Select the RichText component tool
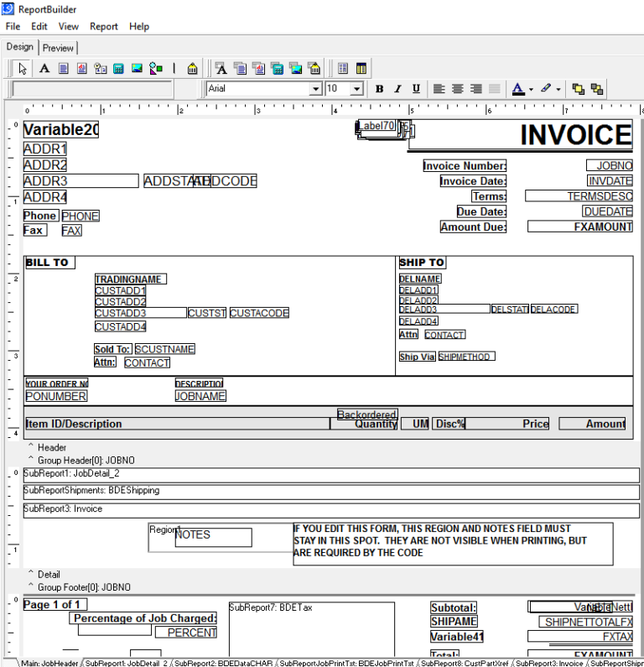The image size is (644, 667). 81,69
